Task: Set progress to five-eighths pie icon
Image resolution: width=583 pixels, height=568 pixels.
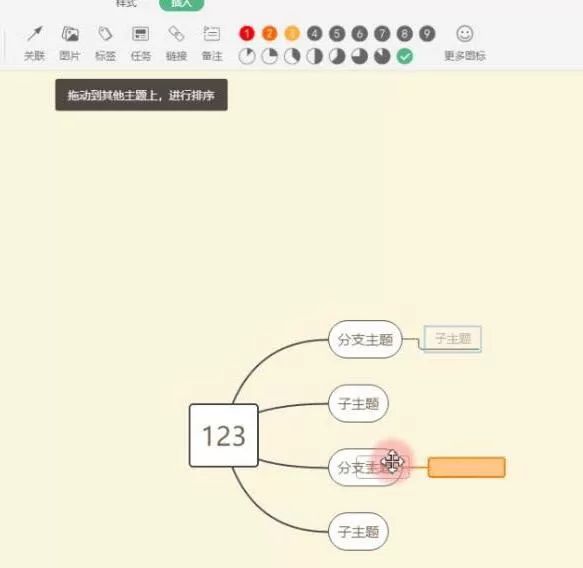Action: 337,57
